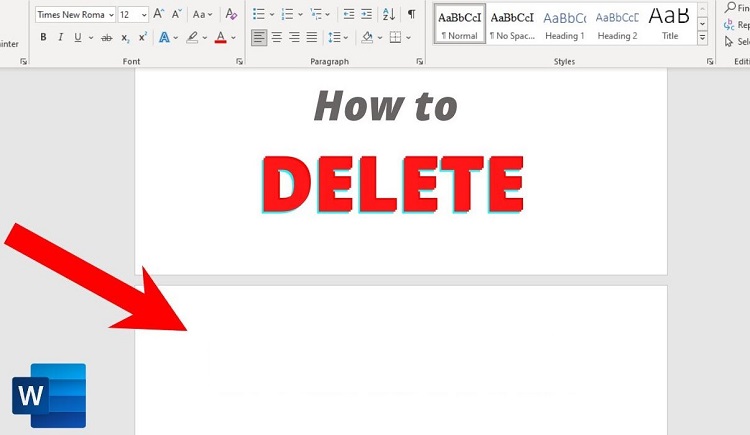
Task: Click the Borders icon
Action: (395, 37)
